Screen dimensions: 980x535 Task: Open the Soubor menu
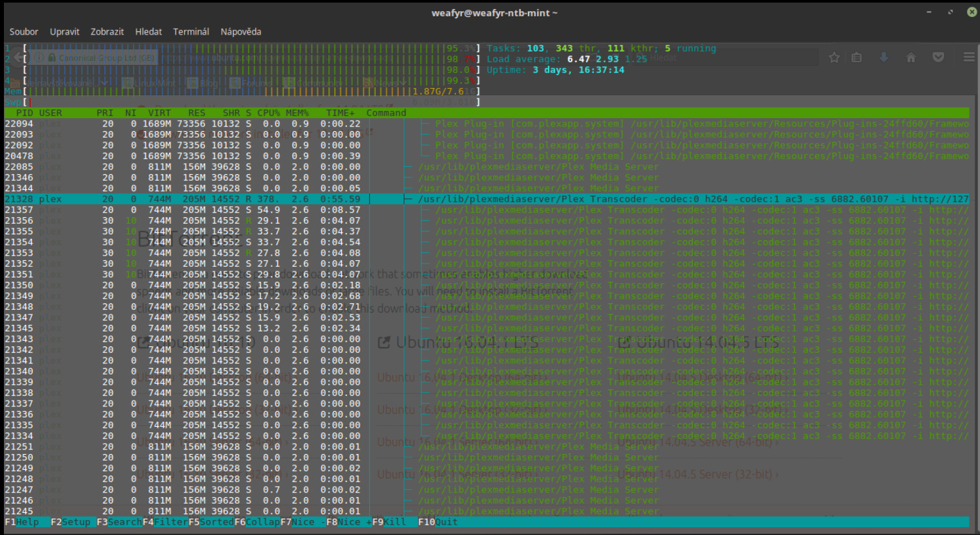coord(23,31)
